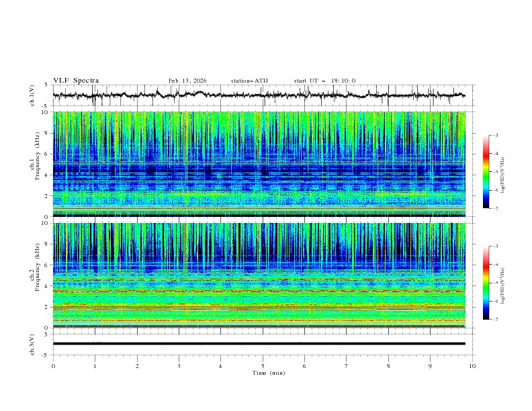This screenshot has width=532, height=411.
Task: Click the "-3" label on upper colorbar
Action: click(495, 135)
